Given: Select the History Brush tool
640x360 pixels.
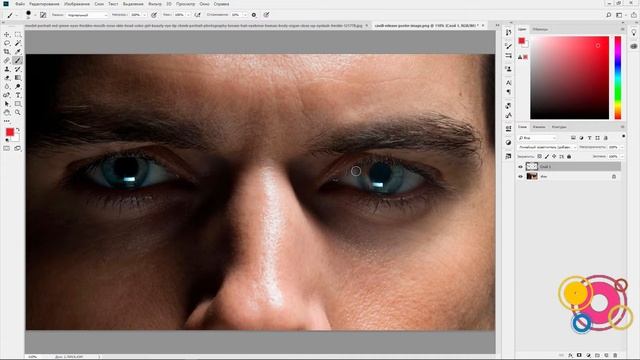Looking at the screenshot, I should click(x=18, y=69).
